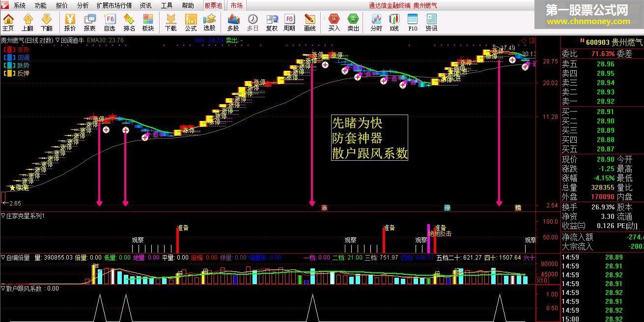The height and width of the screenshot is (322, 644).
Task: Open the 资讯 menu in menu bar
Action: [145, 5]
